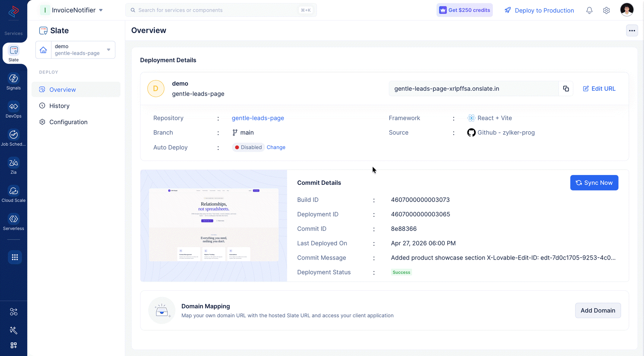The width and height of the screenshot is (644, 356).
Task: Click the Add Domain button
Action: [598, 310]
